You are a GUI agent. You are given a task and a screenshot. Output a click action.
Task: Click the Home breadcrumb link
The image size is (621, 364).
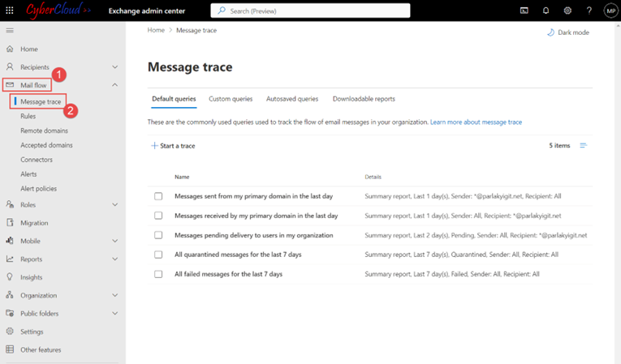pos(156,30)
